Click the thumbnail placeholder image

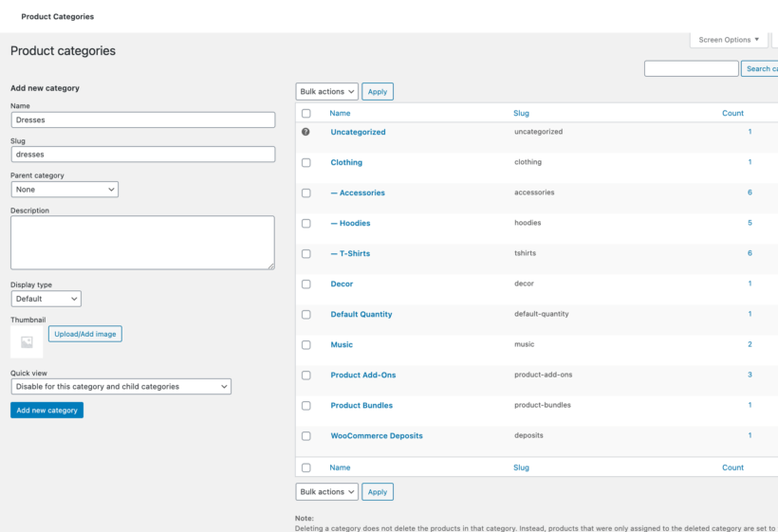[x=27, y=342]
